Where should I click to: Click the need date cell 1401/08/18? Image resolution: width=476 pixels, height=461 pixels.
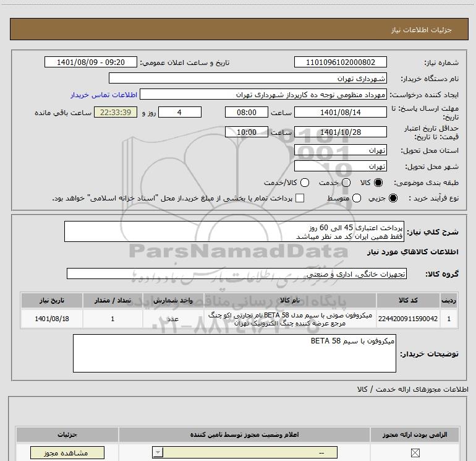(52, 319)
